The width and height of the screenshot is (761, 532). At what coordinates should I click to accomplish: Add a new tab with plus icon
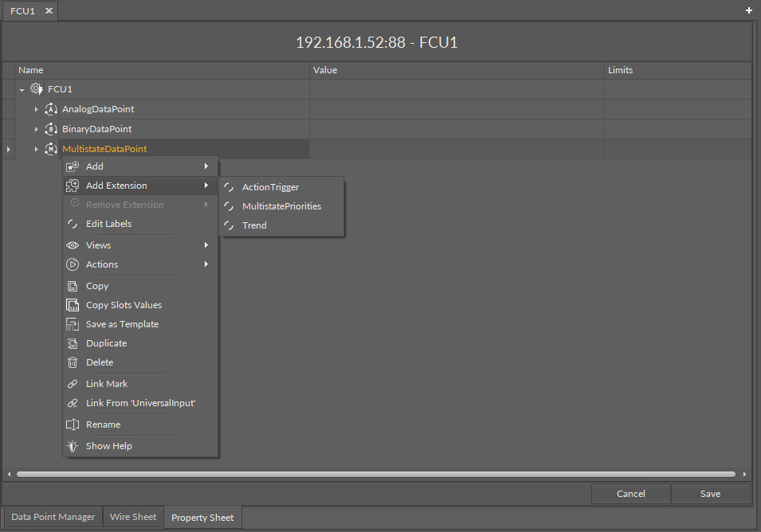[x=748, y=10]
